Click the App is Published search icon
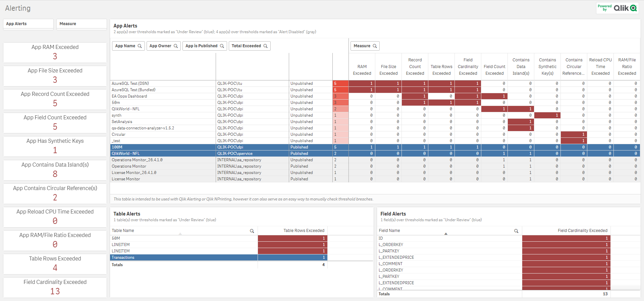 click(x=222, y=46)
